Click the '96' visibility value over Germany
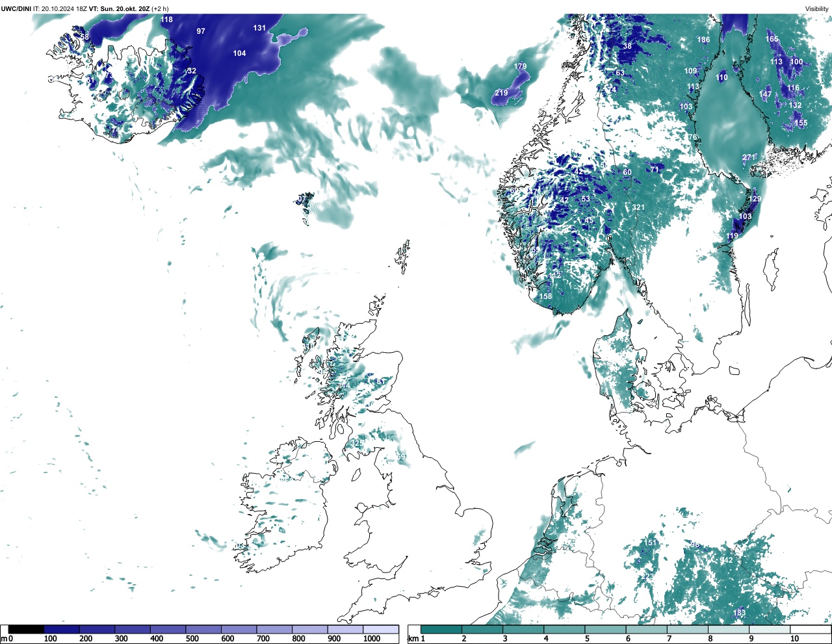This screenshot has width=832, height=644. tap(694, 545)
